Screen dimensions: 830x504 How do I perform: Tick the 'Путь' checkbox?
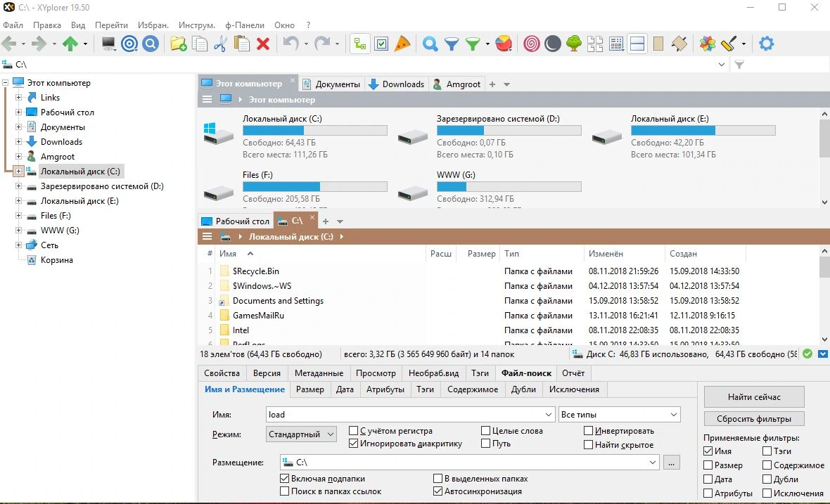click(485, 443)
